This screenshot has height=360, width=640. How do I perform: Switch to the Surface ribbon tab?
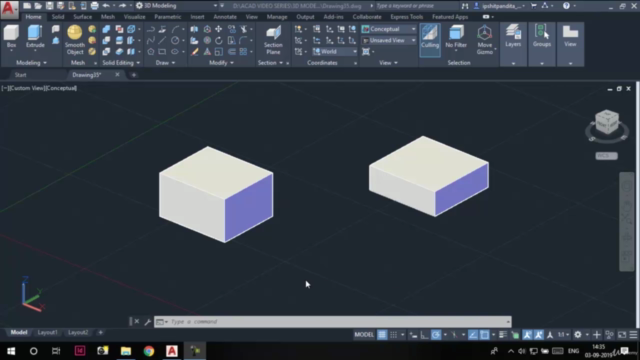tap(82, 17)
